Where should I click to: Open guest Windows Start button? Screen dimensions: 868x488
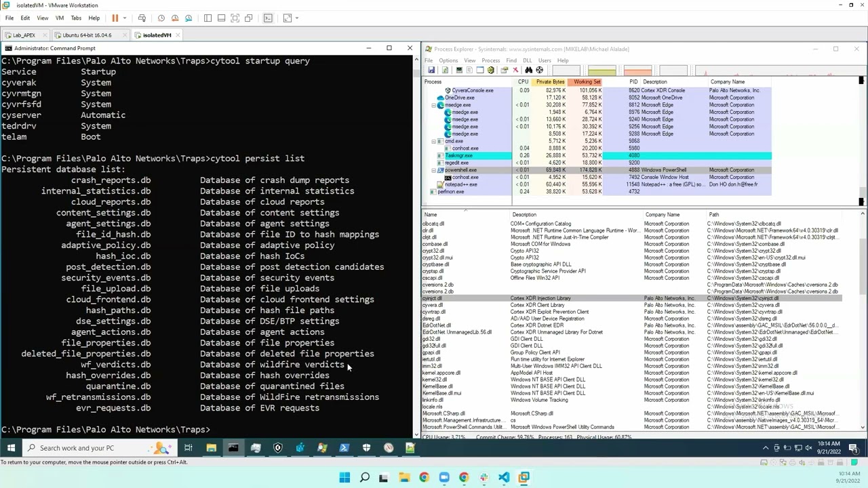[11, 448]
